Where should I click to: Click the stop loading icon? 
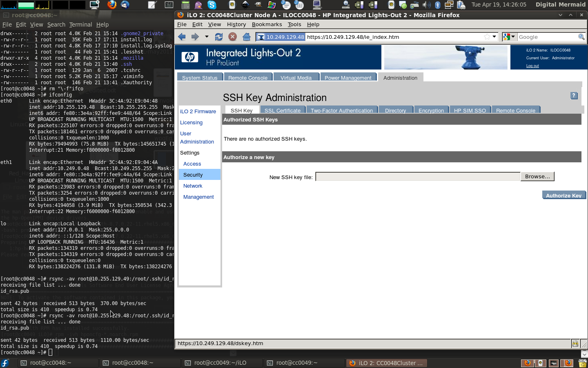click(x=232, y=37)
